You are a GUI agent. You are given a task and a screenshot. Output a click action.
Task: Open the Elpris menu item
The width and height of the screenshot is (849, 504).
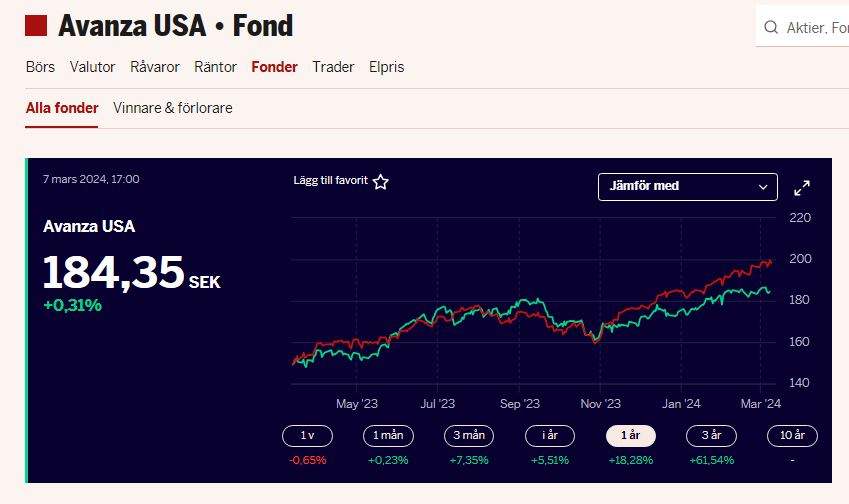[x=387, y=67]
